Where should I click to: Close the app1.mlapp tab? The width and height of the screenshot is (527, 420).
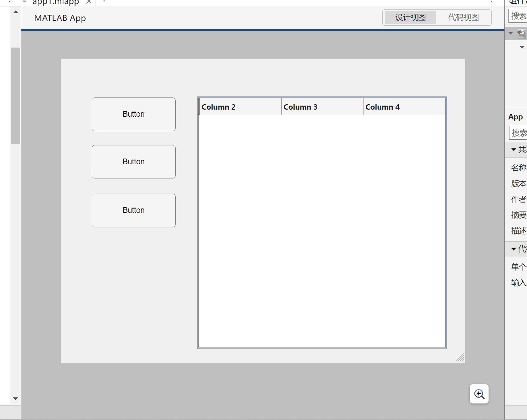(89, 2)
